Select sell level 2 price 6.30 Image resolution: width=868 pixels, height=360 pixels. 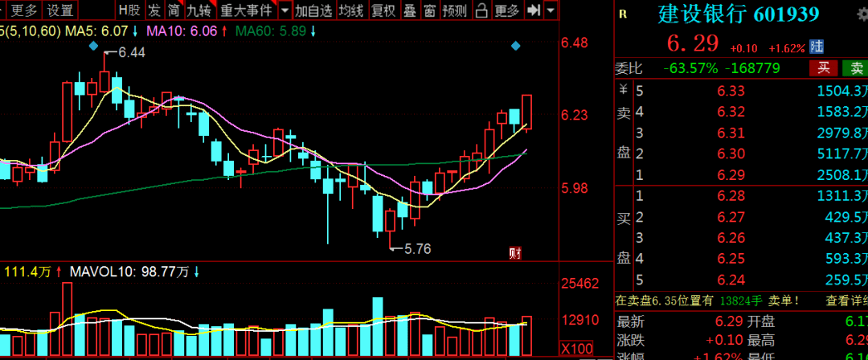click(x=731, y=153)
